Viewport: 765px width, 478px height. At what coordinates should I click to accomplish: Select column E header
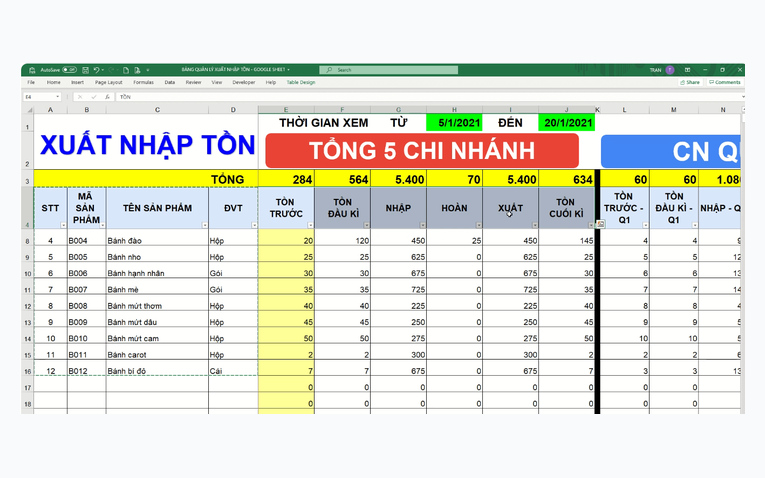(x=286, y=110)
